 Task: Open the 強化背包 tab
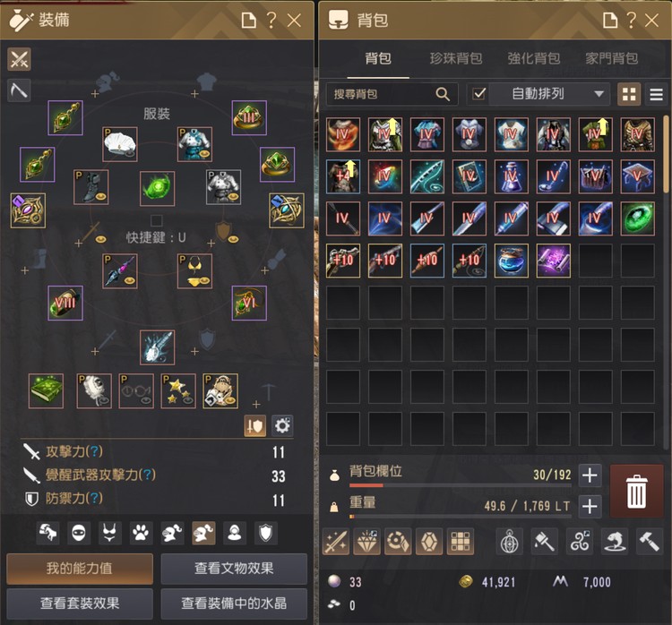(534, 58)
